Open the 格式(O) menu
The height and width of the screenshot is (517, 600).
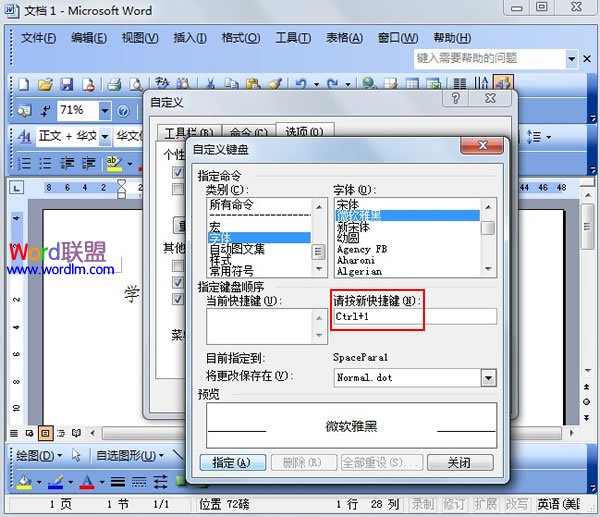pyautogui.click(x=241, y=38)
